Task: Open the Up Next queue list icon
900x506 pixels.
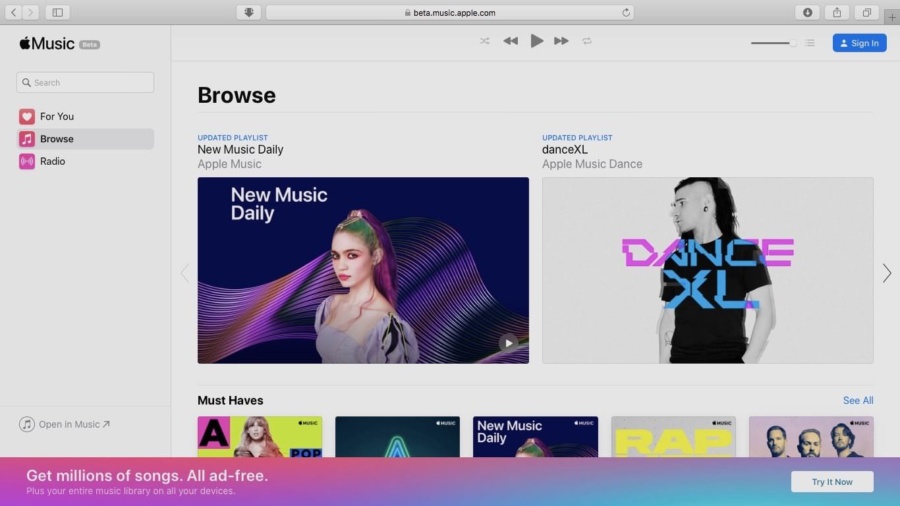Action: coord(809,43)
